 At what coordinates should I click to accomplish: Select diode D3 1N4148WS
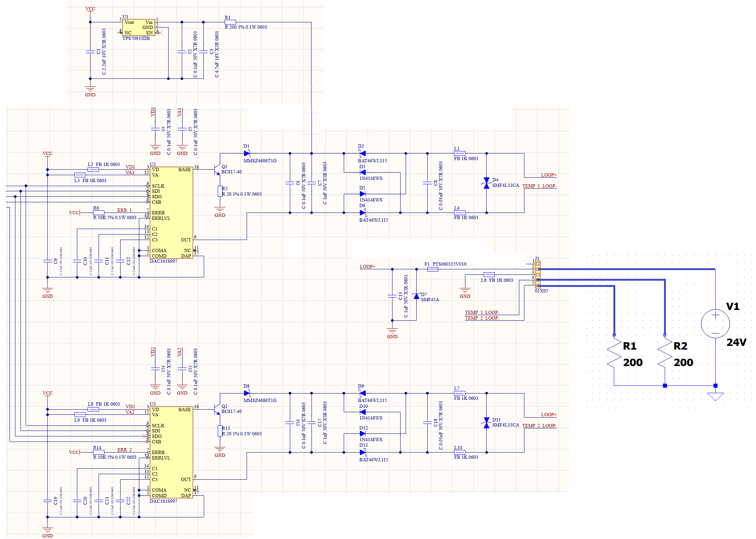click(362, 172)
